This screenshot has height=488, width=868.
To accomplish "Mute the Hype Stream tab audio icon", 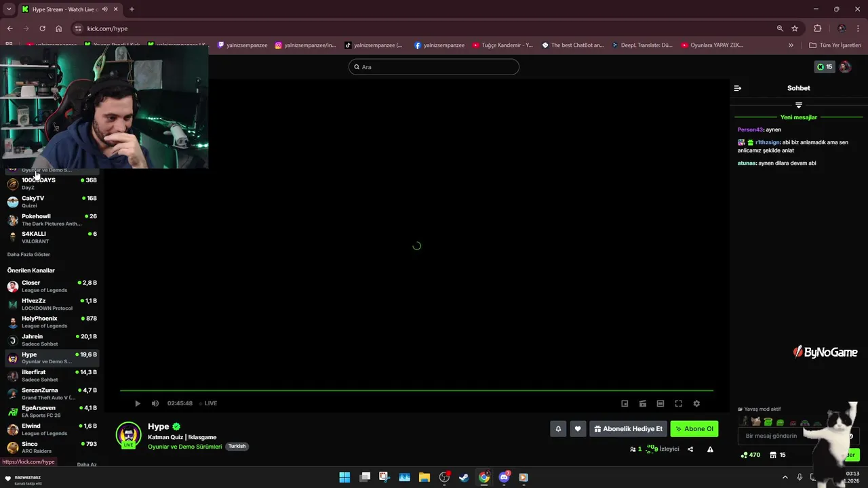I will click(x=104, y=9).
